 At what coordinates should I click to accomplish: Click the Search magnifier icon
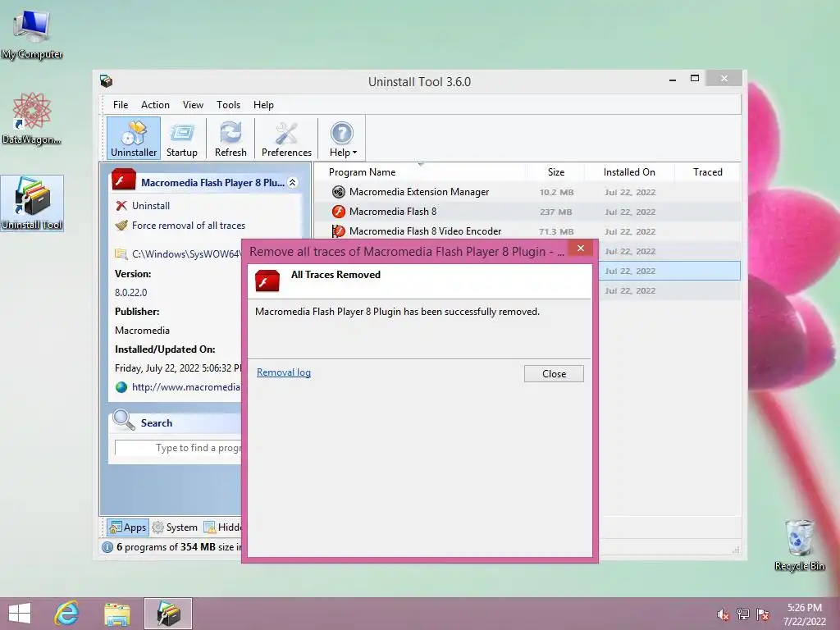click(124, 421)
